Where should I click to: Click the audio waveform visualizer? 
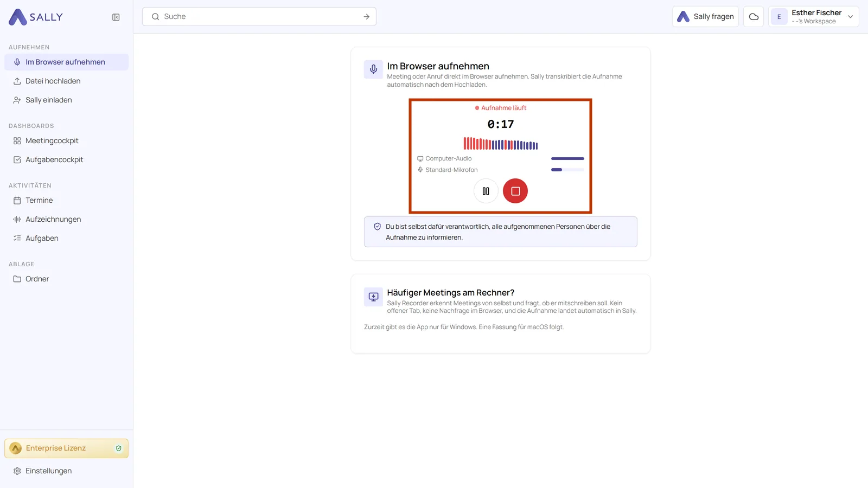pos(501,144)
